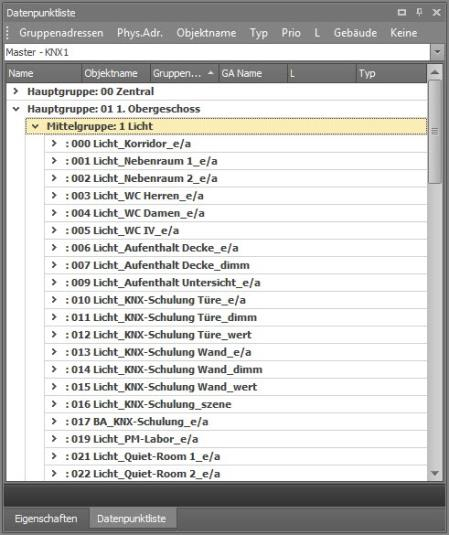The width and height of the screenshot is (449, 535).
Task: Click Prio in the toolbar
Action: coord(291,33)
